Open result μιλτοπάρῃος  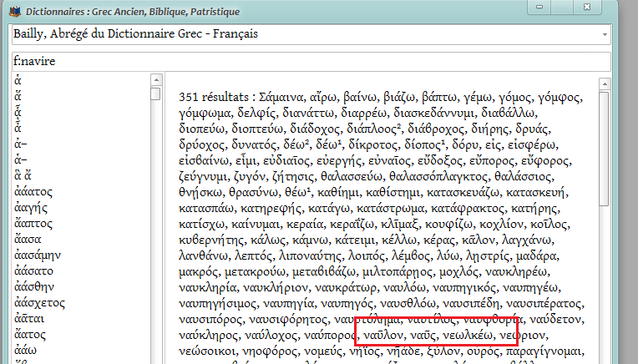(398, 272)
